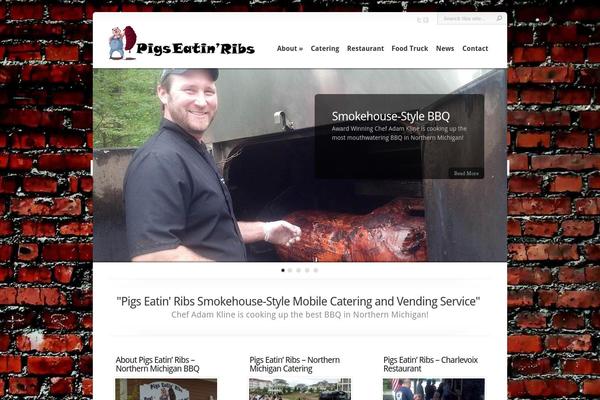This screenshot has height=400, width=600.
Task: Focus the site search field
Action: pos(467,18)
